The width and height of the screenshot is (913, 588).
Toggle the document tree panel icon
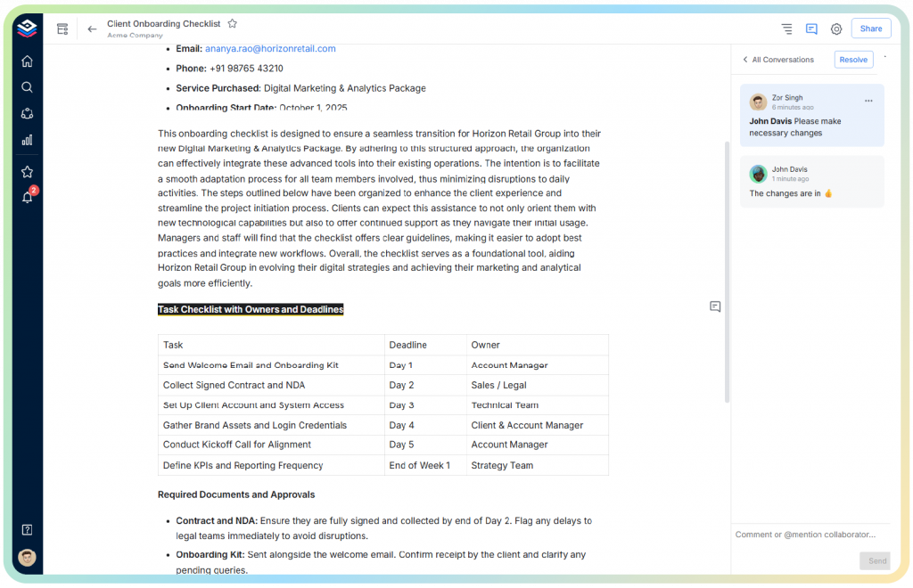pos(62,29)
